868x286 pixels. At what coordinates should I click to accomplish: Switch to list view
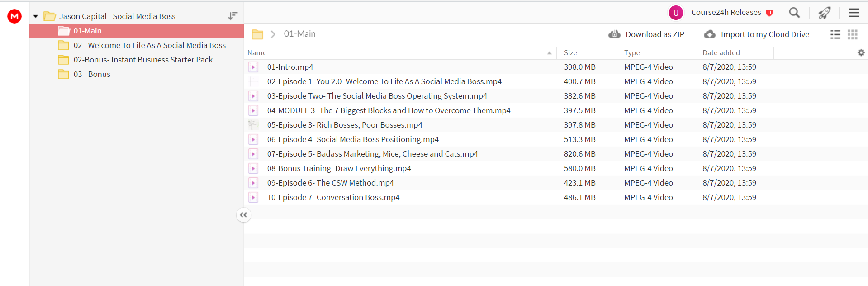(x=835, y=34)
